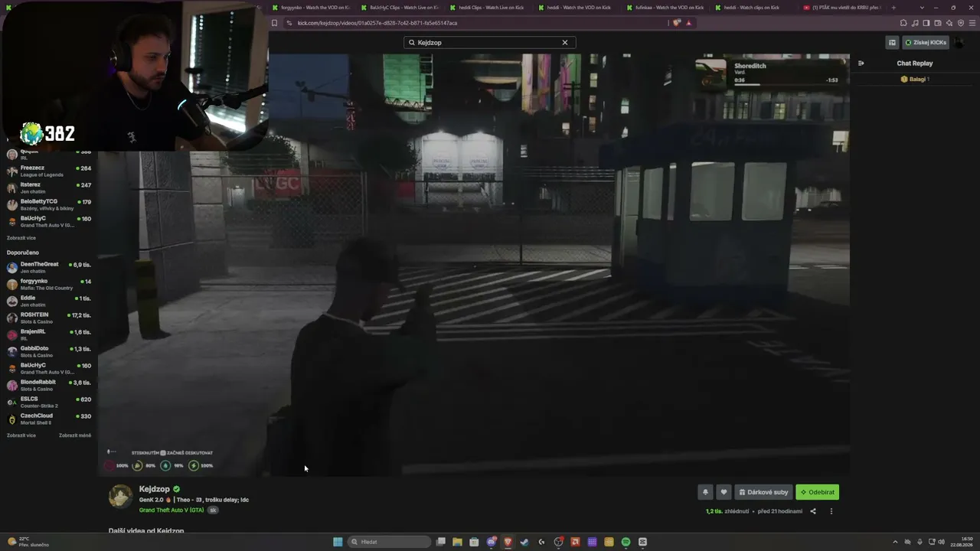Image resolution: width=980 pixels, height=551 pixels.
Task: Open the Brave Shields lion icon
Action: coord(676,23)
